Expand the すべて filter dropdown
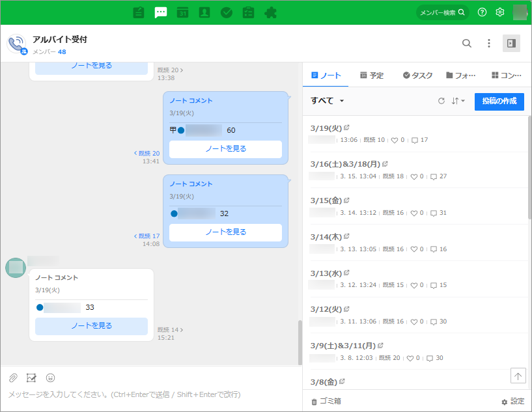532x412 pixels. tap(328, 101)
